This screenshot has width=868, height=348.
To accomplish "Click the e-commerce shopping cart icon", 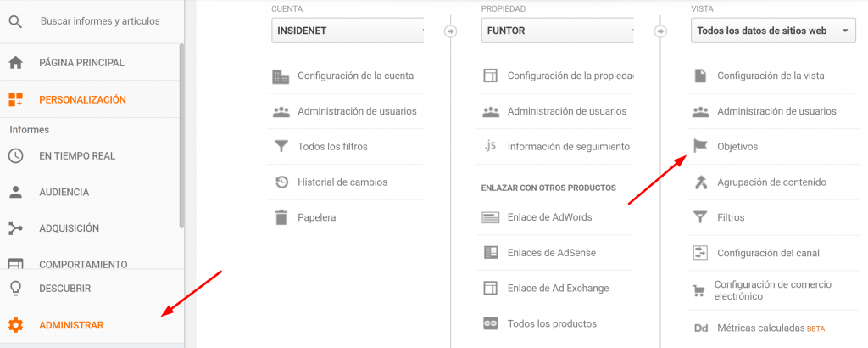I will pos(700,290).
